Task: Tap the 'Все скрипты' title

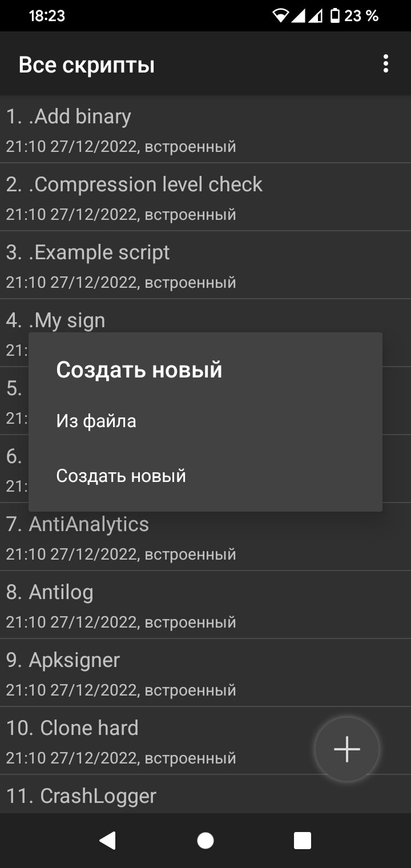Action: point(87,65)
